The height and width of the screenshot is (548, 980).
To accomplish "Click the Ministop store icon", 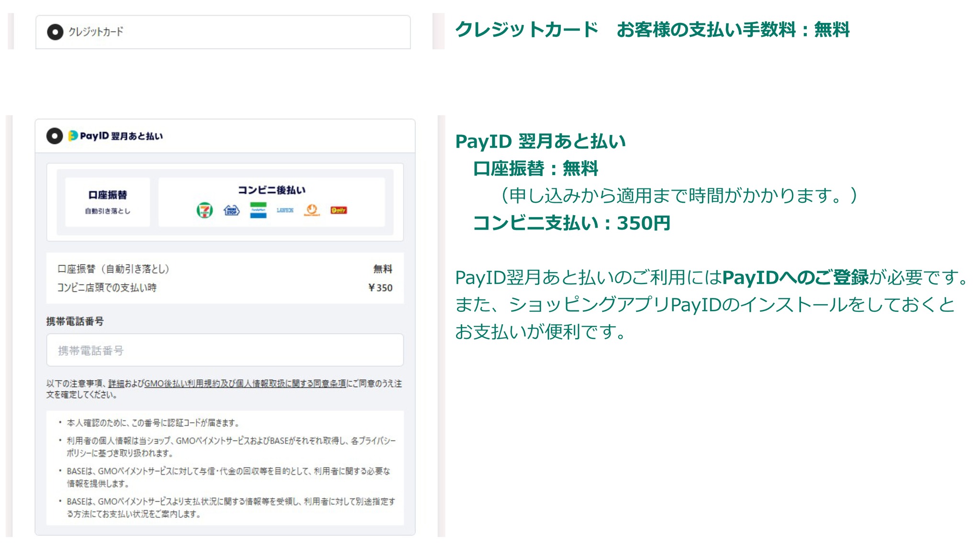I will [x=232, y=210].
